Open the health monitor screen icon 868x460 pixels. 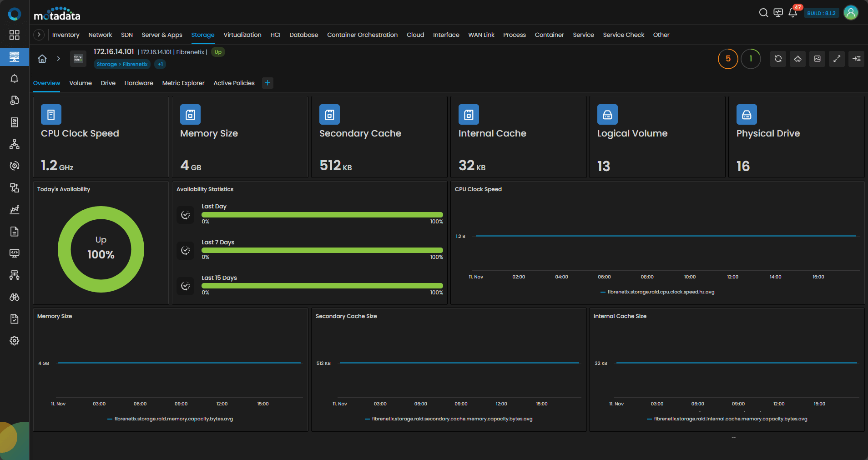pos(778,13)
